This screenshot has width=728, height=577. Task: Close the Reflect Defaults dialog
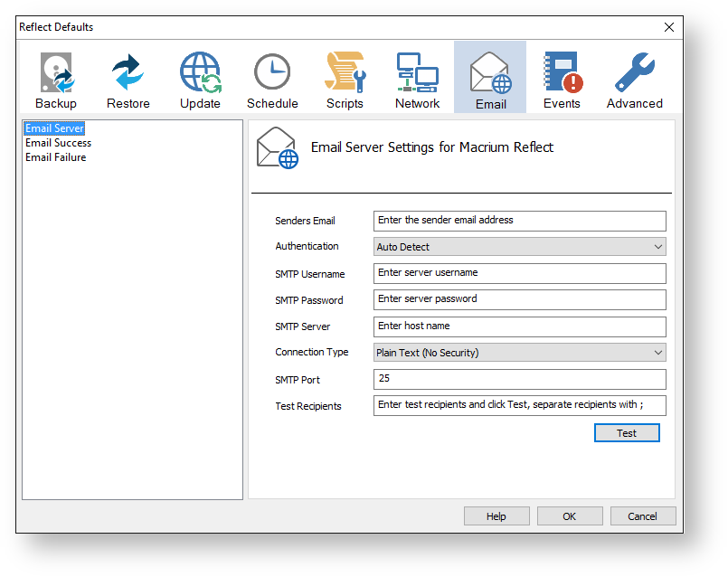click(x=669, y=27)
